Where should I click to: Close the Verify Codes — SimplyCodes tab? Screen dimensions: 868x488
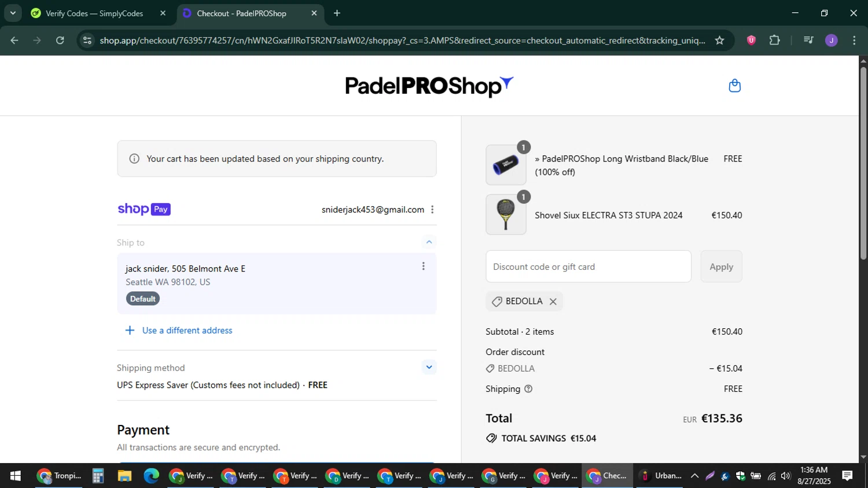tap(163, 13)
